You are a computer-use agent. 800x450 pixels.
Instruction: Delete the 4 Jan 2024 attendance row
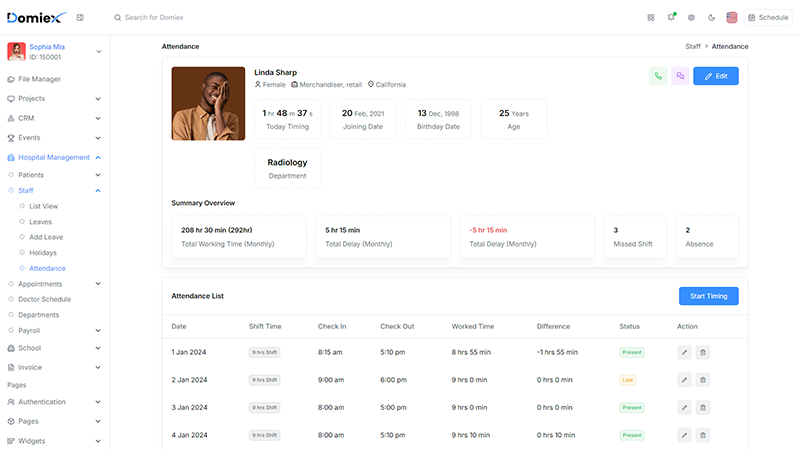tap(703, 435)
